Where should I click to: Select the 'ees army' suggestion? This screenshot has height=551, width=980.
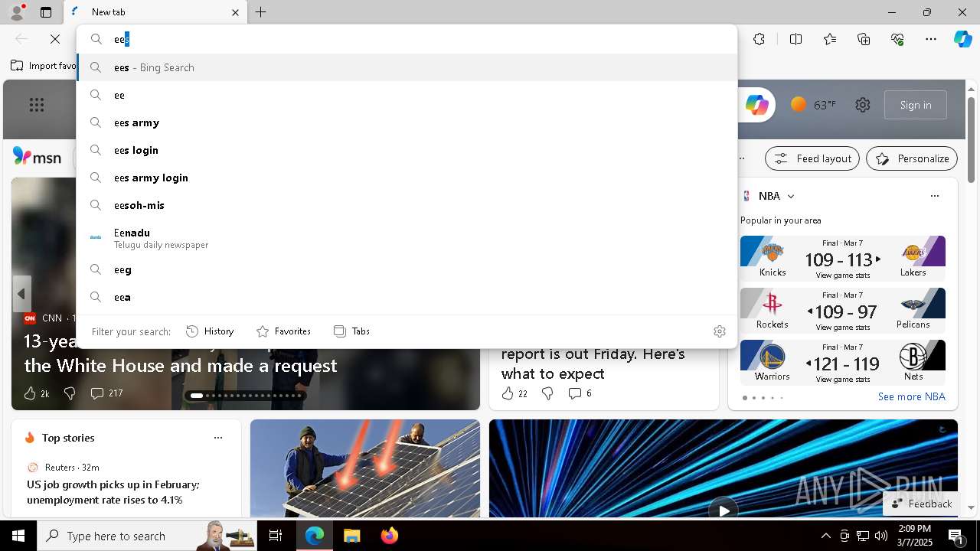pyautogui.click(x=407, y=122)
